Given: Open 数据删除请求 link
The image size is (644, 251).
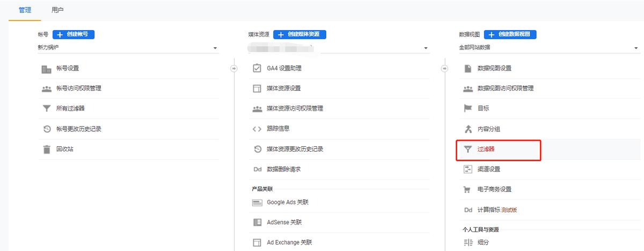Looking at the screenshot, I should tap(283, 169).
